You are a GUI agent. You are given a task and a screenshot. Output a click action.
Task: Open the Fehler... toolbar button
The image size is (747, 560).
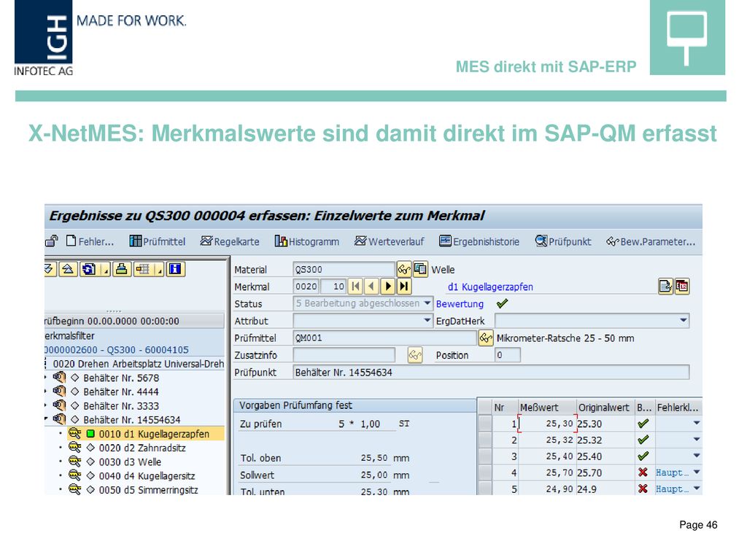click(x=90, y=241)
